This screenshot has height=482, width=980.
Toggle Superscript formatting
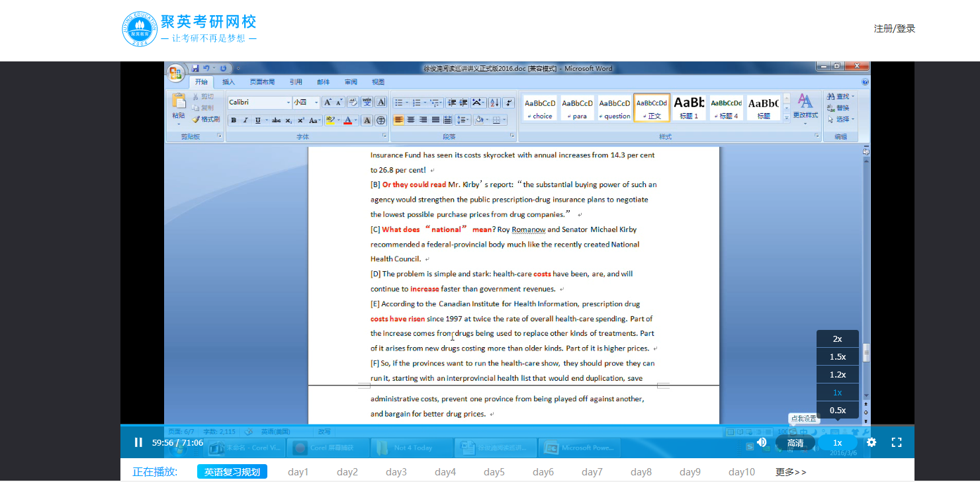tap(300, 120)
